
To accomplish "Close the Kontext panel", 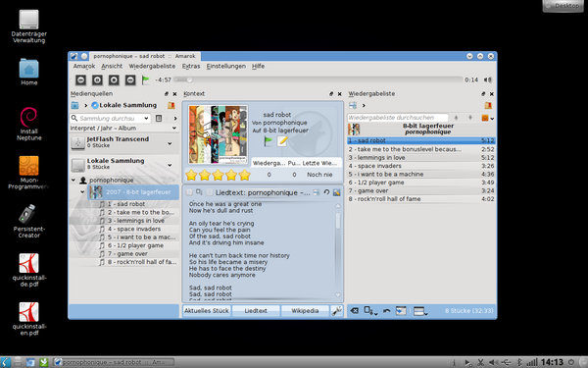I will click(339, 94).
